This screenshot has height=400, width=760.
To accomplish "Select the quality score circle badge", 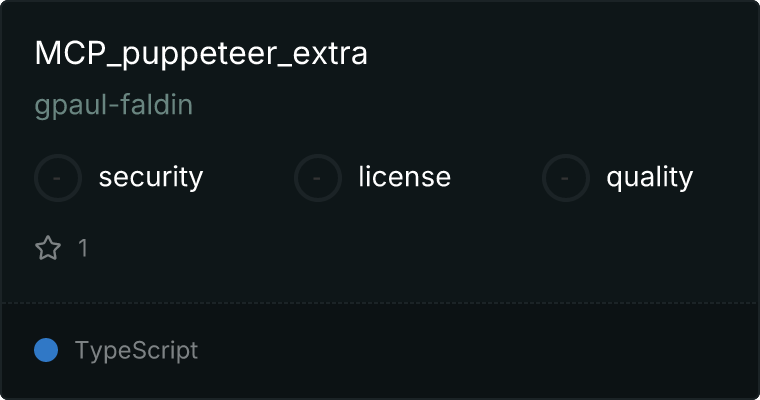I will point(566,178).
